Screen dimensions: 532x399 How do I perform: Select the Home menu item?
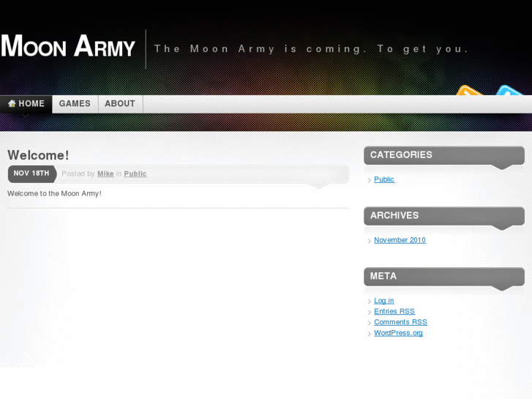pos(26,104)
